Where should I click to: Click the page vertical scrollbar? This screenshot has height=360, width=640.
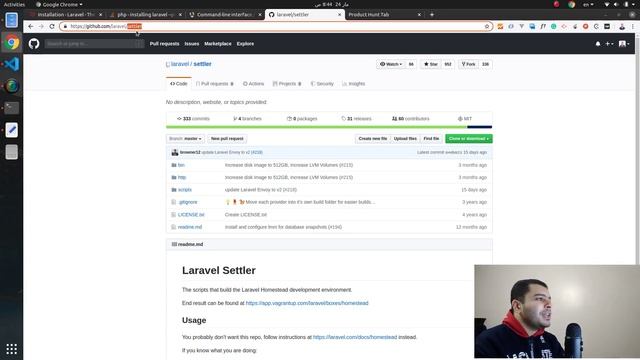tap(637, 149)
